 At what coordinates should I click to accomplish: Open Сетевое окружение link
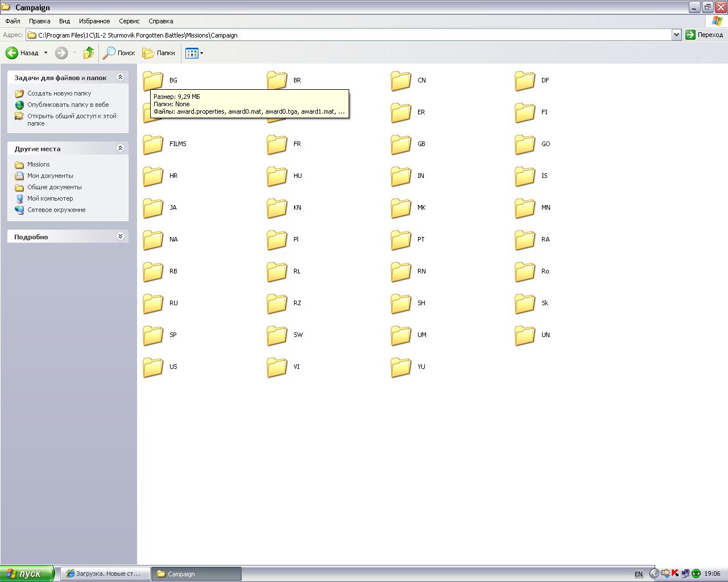(x=56, y=210)
